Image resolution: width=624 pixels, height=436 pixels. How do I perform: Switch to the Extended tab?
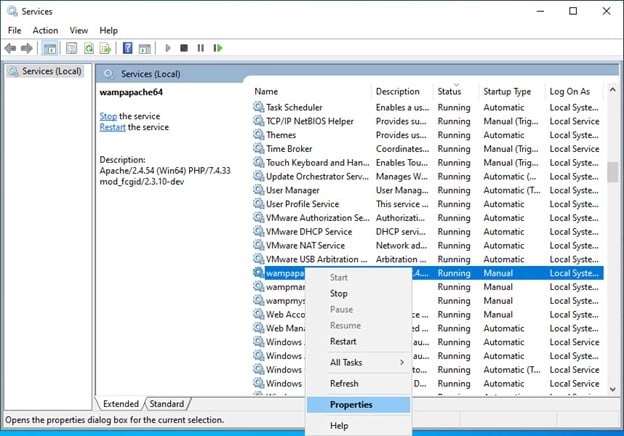click(x=121, y=404)
